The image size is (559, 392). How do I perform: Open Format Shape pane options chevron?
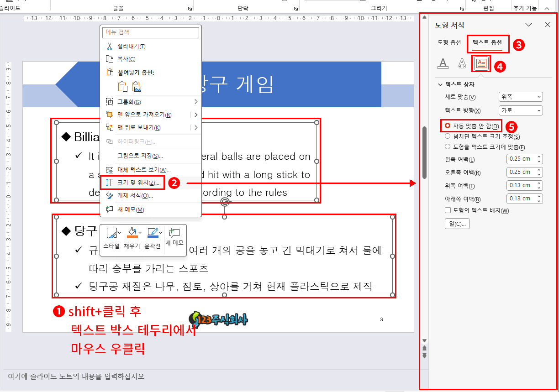529,25
